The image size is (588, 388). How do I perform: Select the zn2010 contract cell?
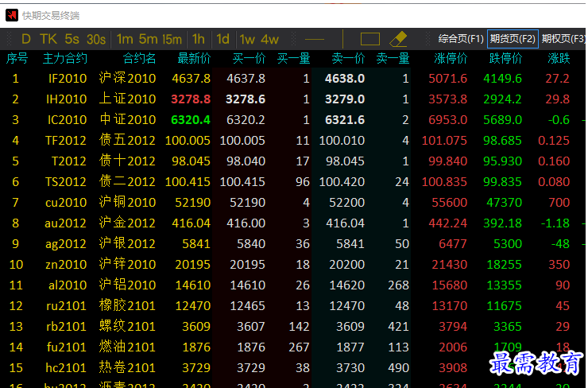tap(66, 264)
